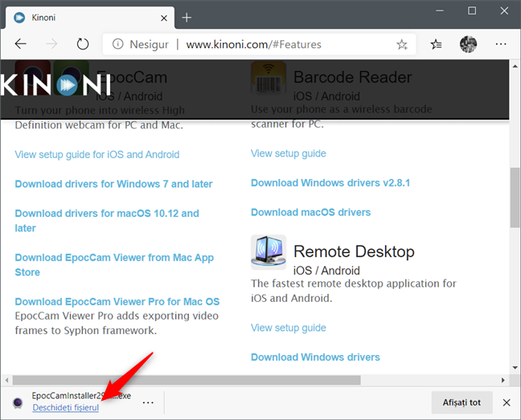This screenshot has height=420, width=521.
Task: Open download item options three dots
Action: click(x=148, y=403)
